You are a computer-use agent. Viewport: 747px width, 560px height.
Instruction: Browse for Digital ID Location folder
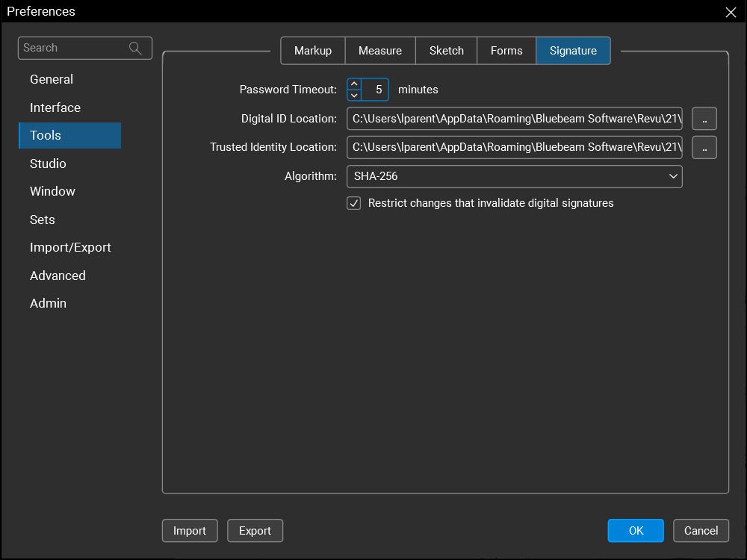(x=704, y=119)
